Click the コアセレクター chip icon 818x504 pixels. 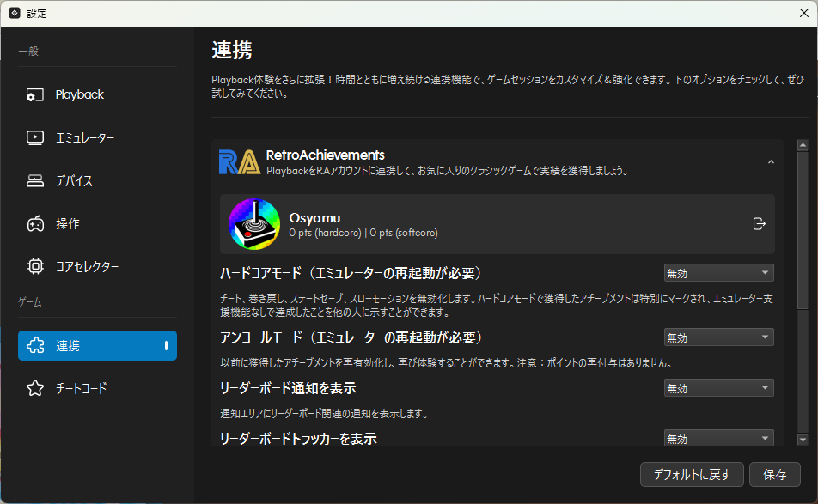[x=35, y=266]
